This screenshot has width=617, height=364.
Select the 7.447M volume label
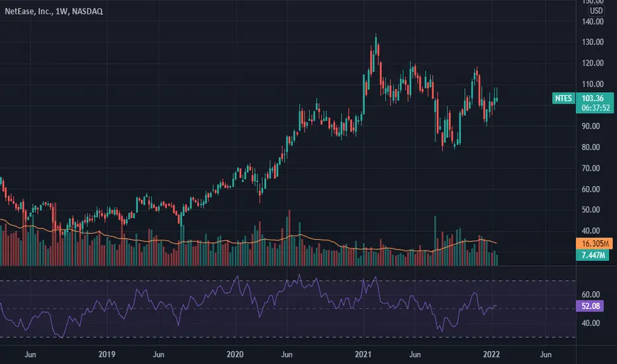[x=593, y=255]
